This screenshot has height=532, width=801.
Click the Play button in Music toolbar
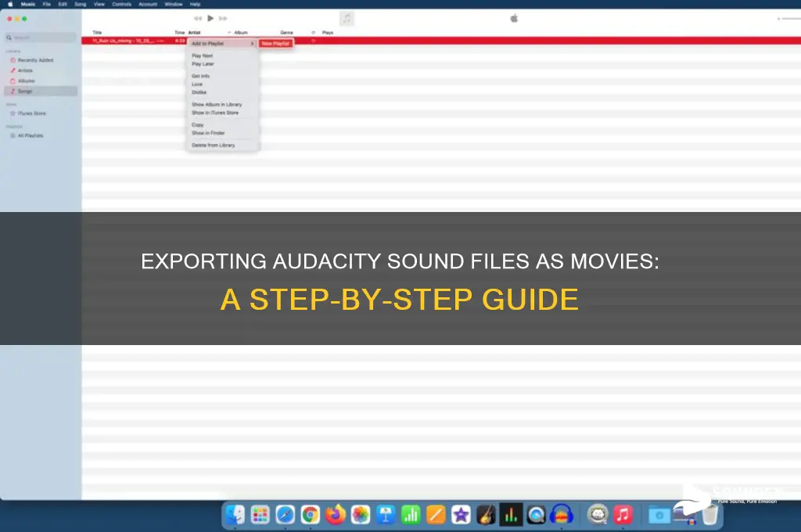click(x=210, y=19)
